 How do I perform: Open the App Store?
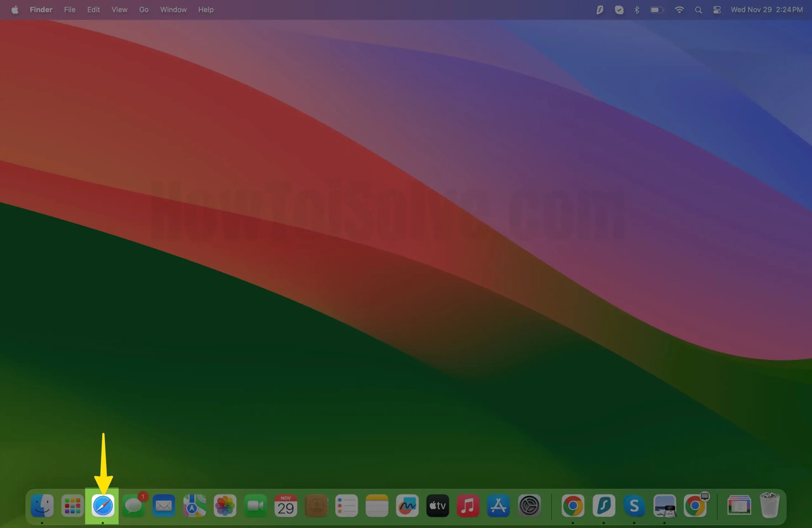498,505
